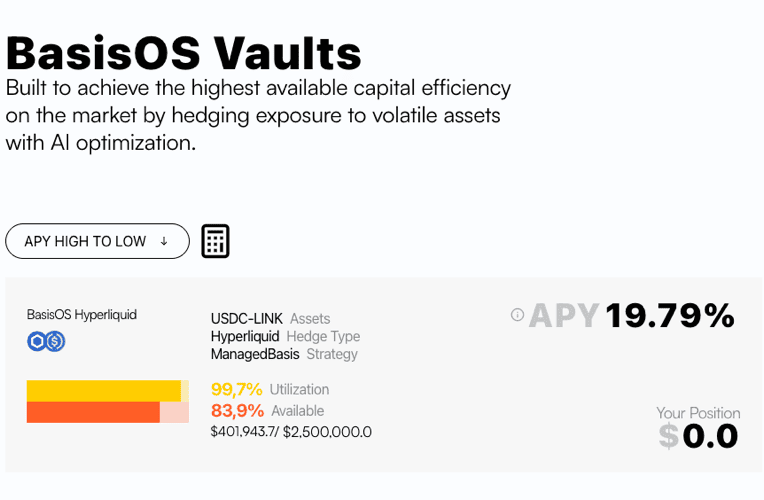Click the ManagedBasis strategy text
764x500 pixels.
255,354
